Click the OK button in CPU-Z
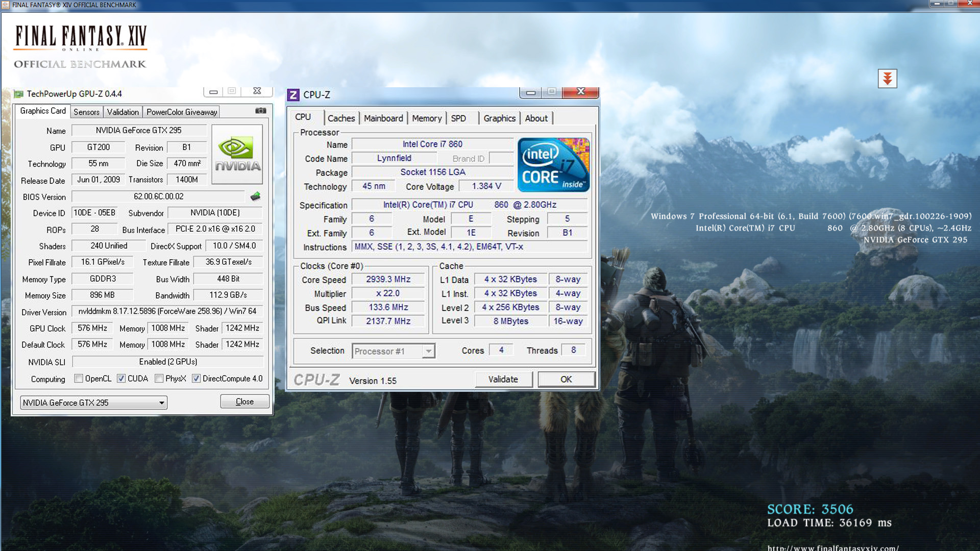 (x=566, y=379)
